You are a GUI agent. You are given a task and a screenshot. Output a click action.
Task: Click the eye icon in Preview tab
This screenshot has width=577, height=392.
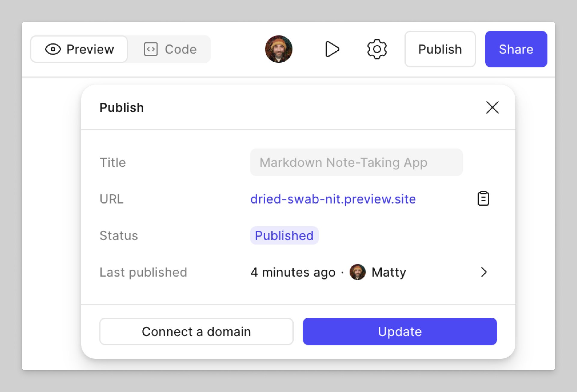pyautogui.click(x=53, y=49)
